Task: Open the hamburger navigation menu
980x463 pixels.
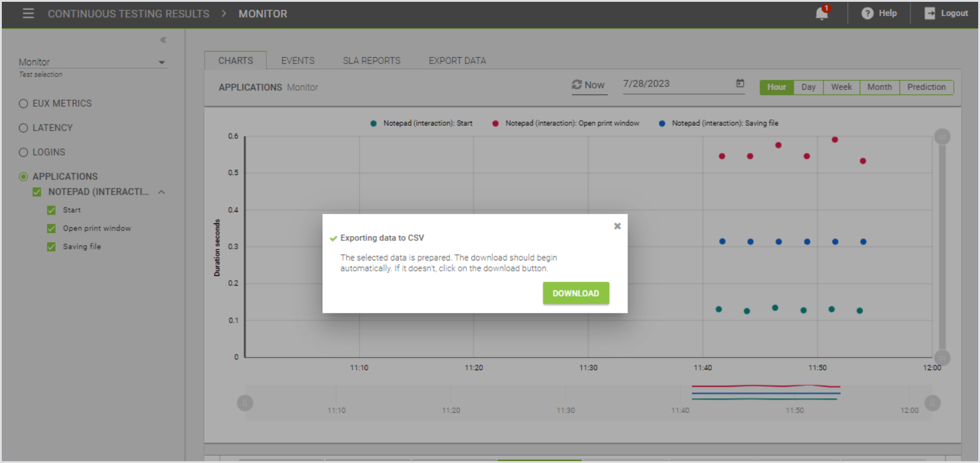Action: coord(28,13)
